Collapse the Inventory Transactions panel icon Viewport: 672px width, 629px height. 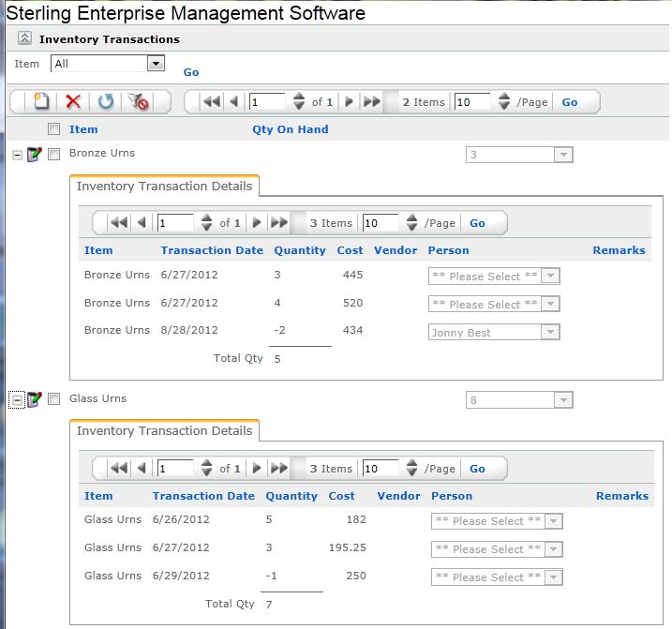click(24, 38)
